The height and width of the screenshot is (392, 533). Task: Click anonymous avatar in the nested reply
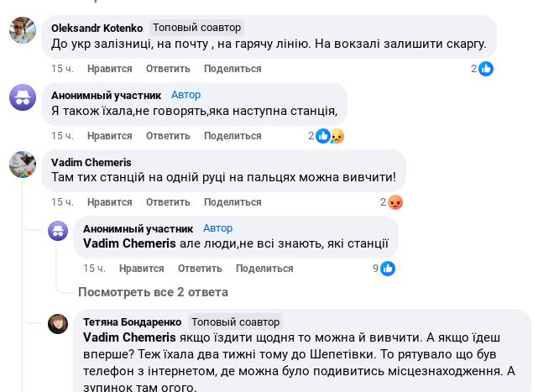coord(58,231)
